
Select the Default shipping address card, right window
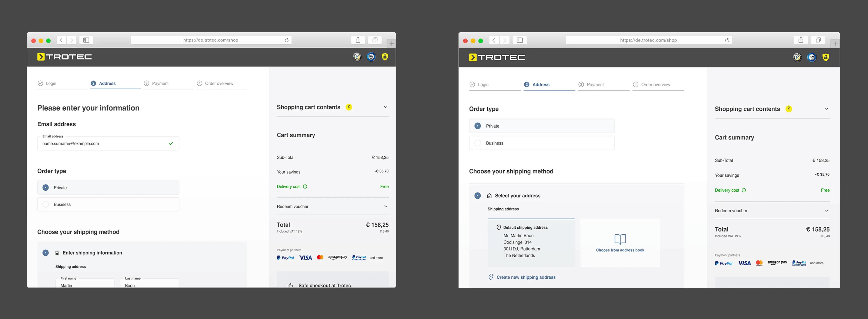[x=531, y=243]
